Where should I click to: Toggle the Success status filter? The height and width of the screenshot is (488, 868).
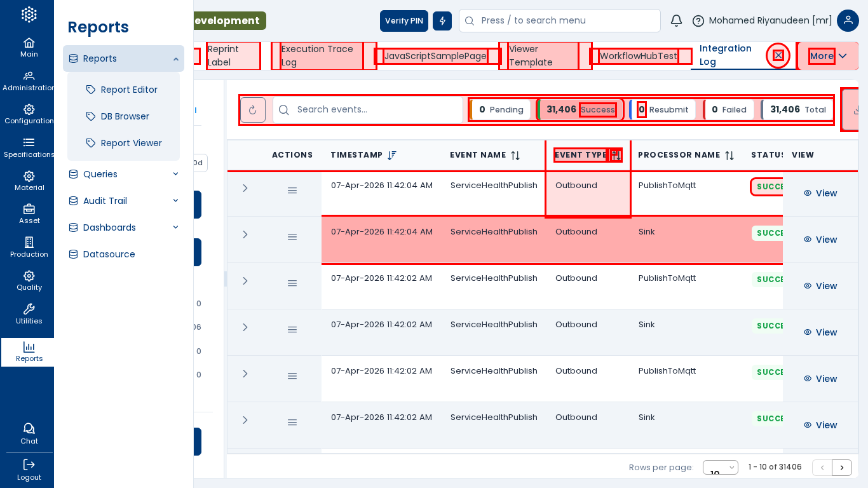tap(580, 110)
